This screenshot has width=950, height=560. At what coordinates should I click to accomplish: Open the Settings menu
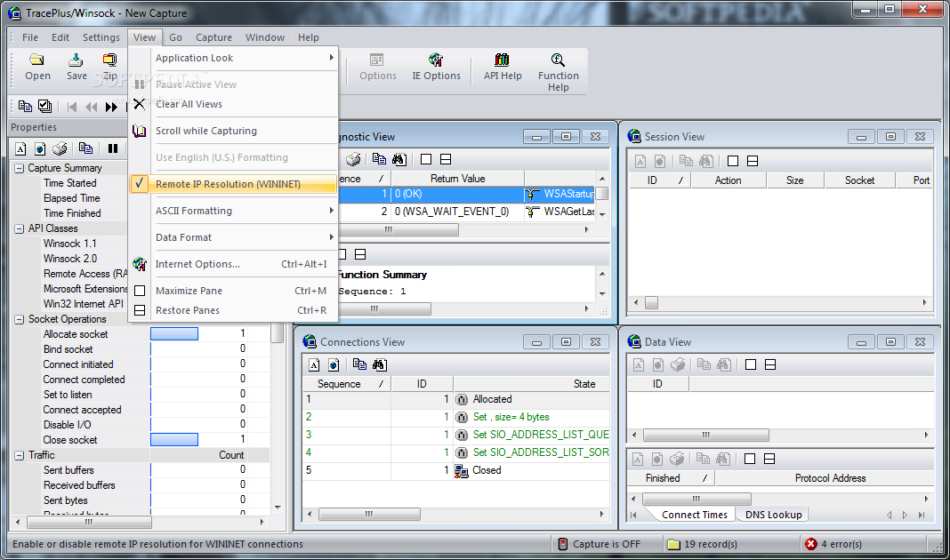tap(101, 37)
